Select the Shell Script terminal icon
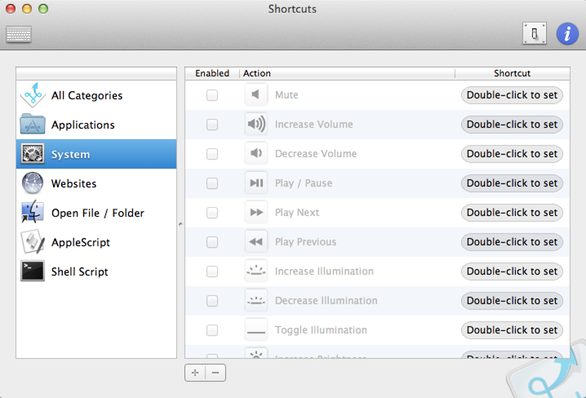This screenshot has width=586, height=398. 33,271
